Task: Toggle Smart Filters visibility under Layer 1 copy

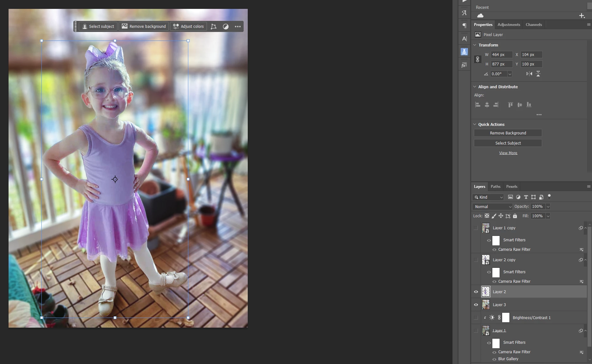Action: tap(489, 240)
